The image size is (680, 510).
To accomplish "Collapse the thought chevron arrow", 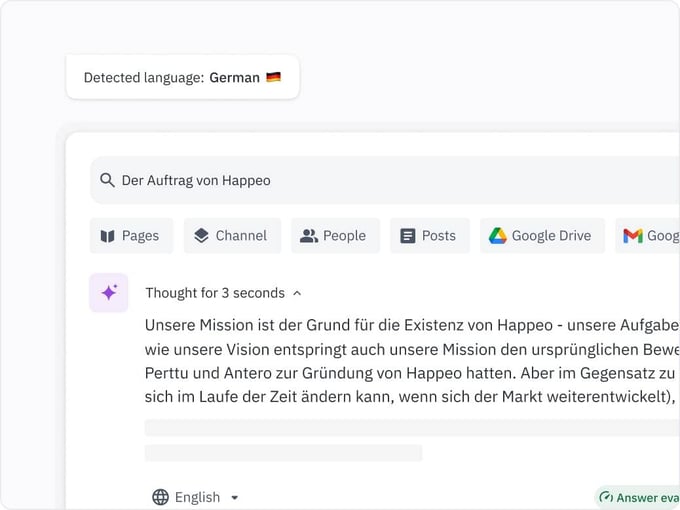I will pyautogui.click(x=297, y=293).
